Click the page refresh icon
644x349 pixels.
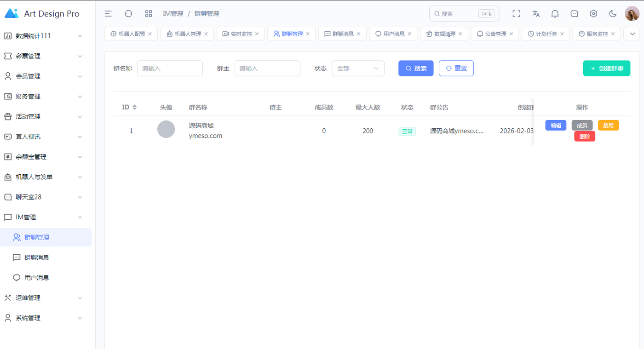128,14
